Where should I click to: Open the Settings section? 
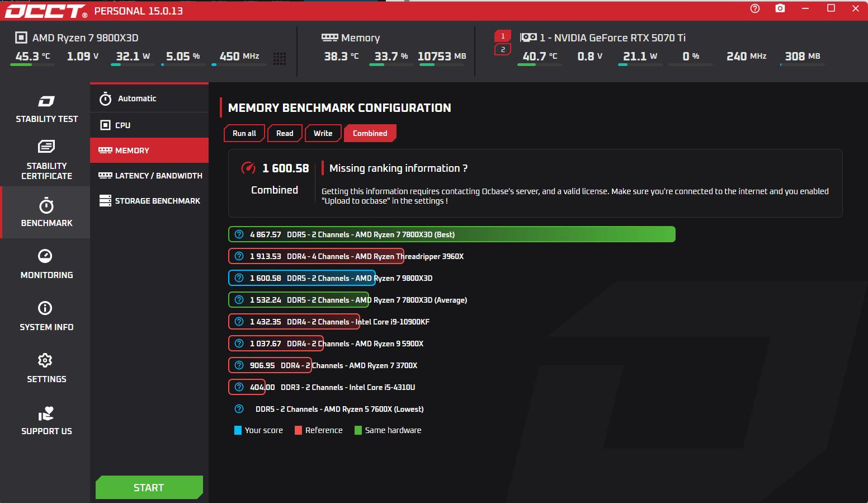46,368
